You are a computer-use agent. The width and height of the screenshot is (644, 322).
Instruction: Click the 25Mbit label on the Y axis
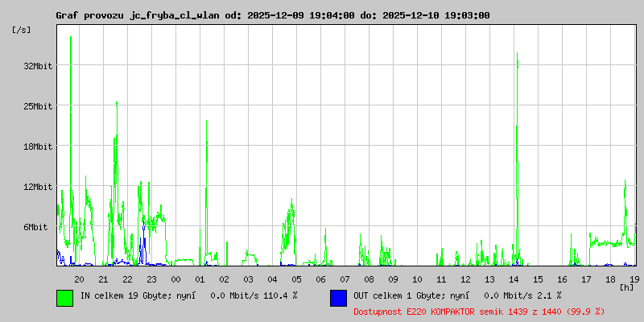[x=38, y=106]
